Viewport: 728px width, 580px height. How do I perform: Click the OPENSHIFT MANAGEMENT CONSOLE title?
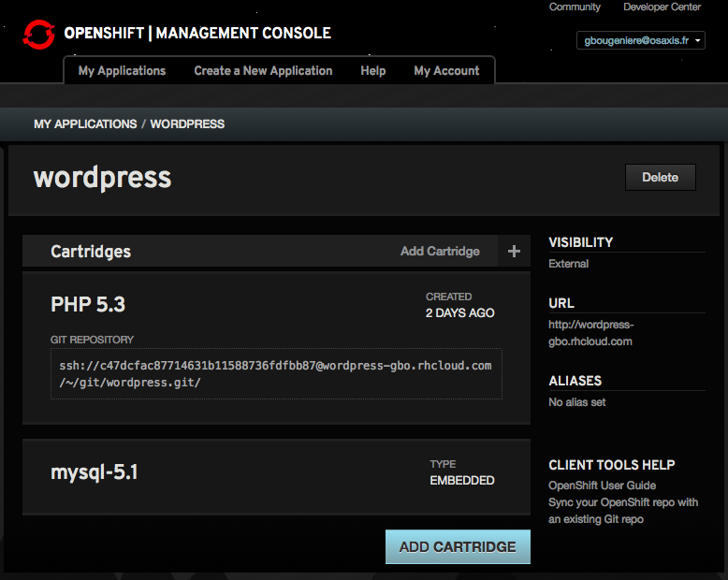[x=197, y=33]
